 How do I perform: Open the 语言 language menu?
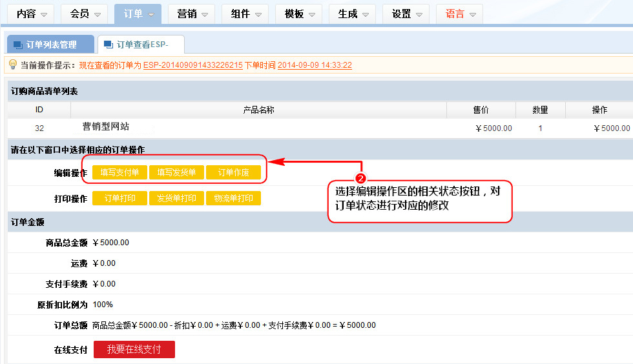(x=460, y=14)
